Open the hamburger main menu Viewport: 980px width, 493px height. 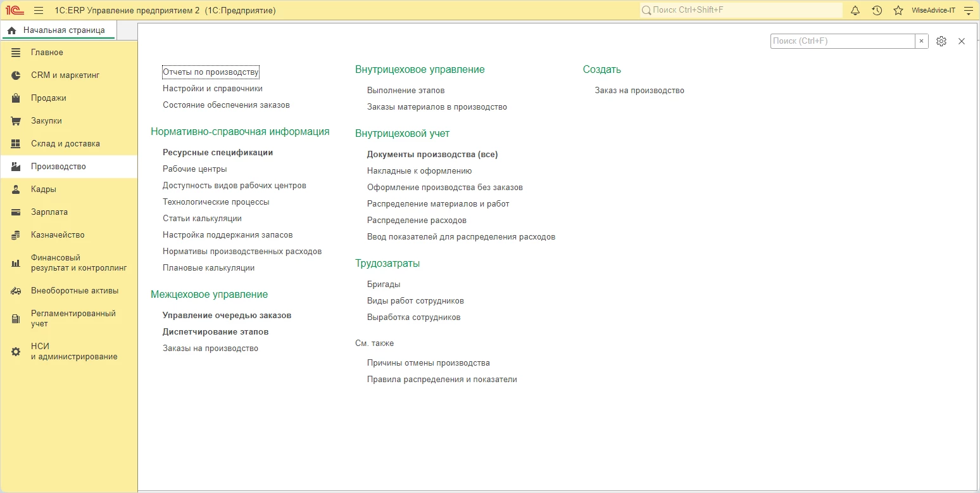[x=39, y=10]
